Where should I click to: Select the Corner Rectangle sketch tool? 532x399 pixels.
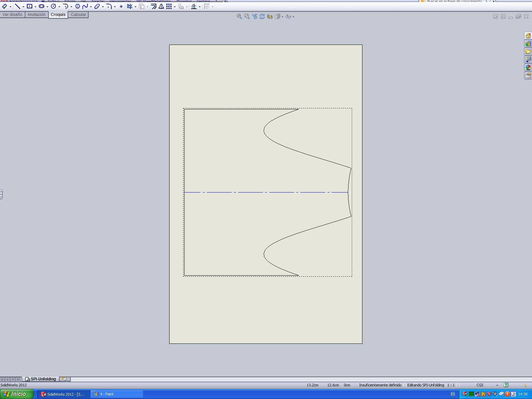(30, 6)
